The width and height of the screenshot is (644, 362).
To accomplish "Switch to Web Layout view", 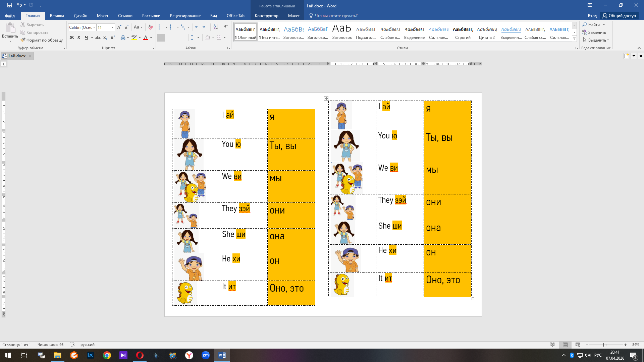I will coord(578,345).
